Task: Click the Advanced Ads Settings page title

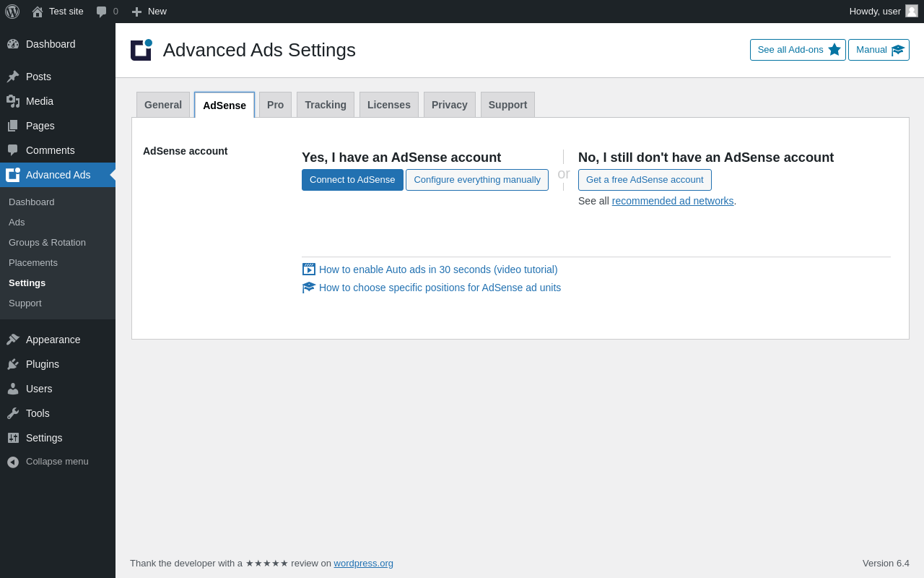Action: click(x=259, y=50)
